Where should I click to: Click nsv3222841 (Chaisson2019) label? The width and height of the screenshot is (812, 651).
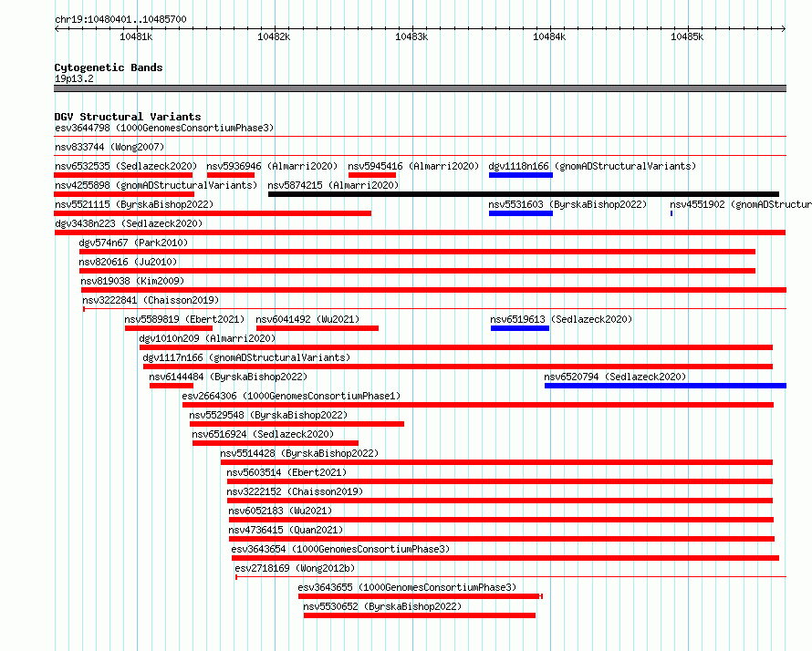click(x=151, y=300)
